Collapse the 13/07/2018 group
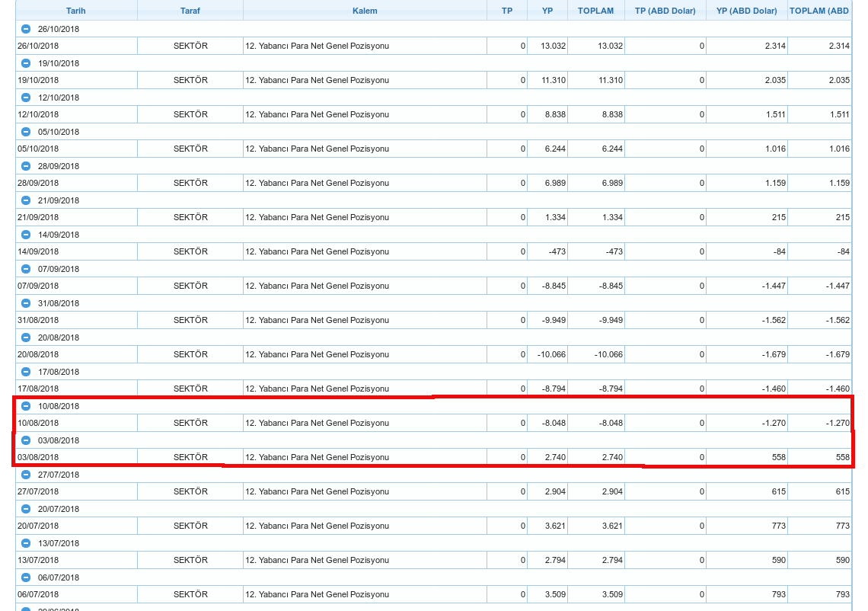Screen dimensions: 868x611 (25, 543)
